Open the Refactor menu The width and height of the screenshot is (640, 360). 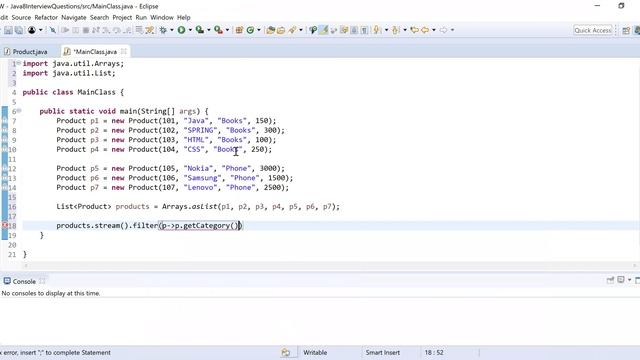(46, 18)
